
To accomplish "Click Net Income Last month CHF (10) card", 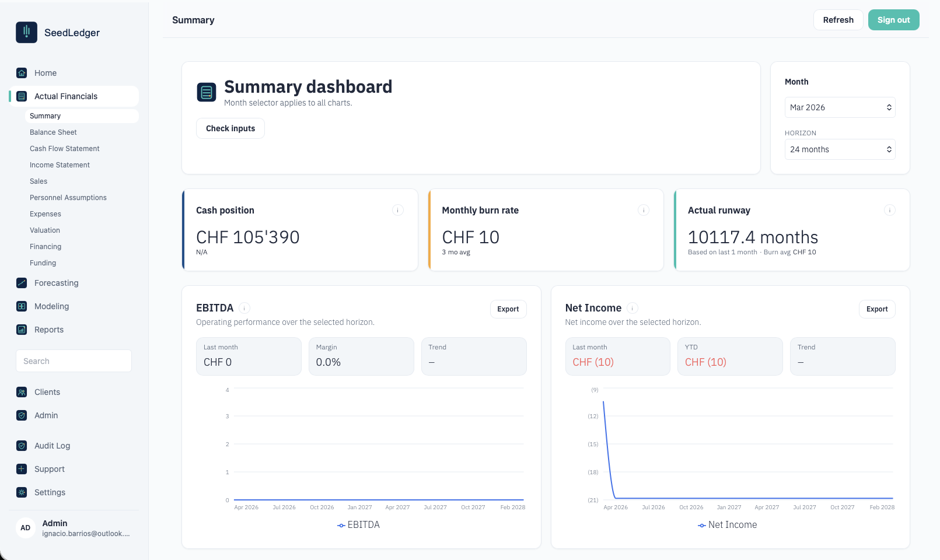I will tap(617, 356).
